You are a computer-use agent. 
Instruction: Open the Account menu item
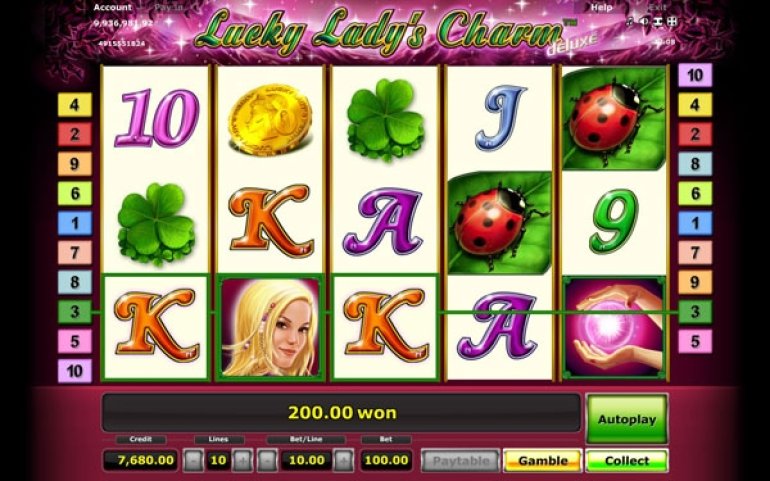112,7
